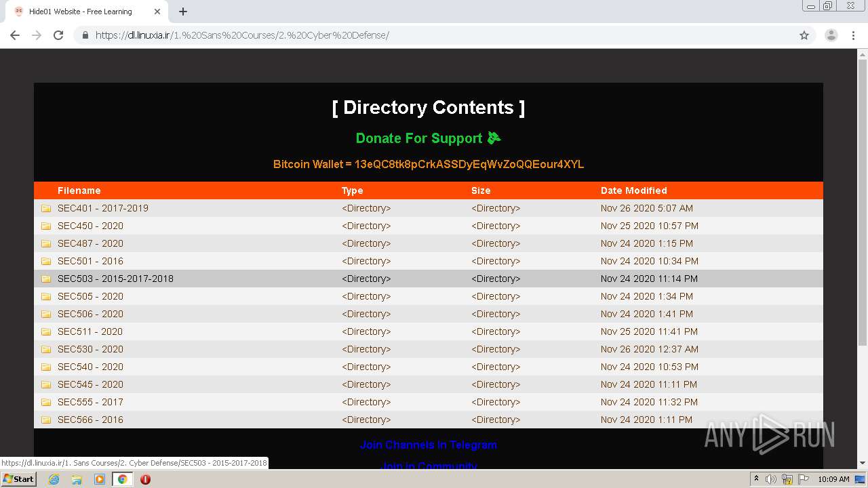Open SEC501 - 2016 directory link
Viewport: 868px width, 488px height.
point(90,261)
